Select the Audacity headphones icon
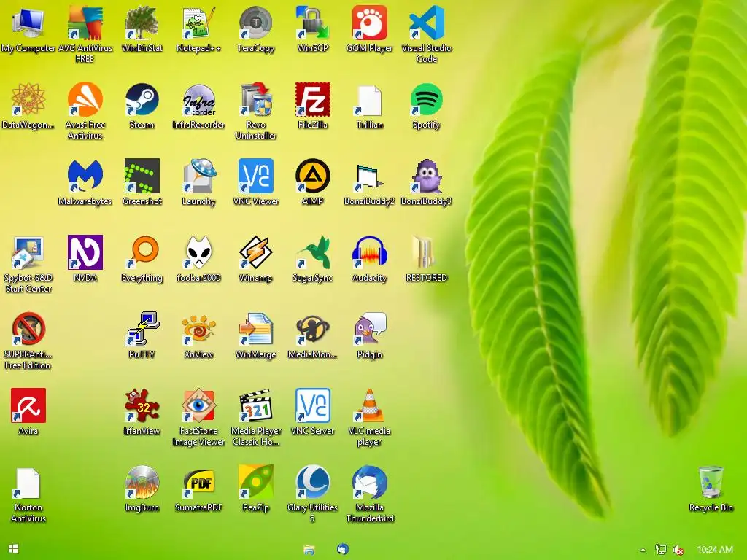The width and height of the screenshot is (747, 560). [370, 252]
